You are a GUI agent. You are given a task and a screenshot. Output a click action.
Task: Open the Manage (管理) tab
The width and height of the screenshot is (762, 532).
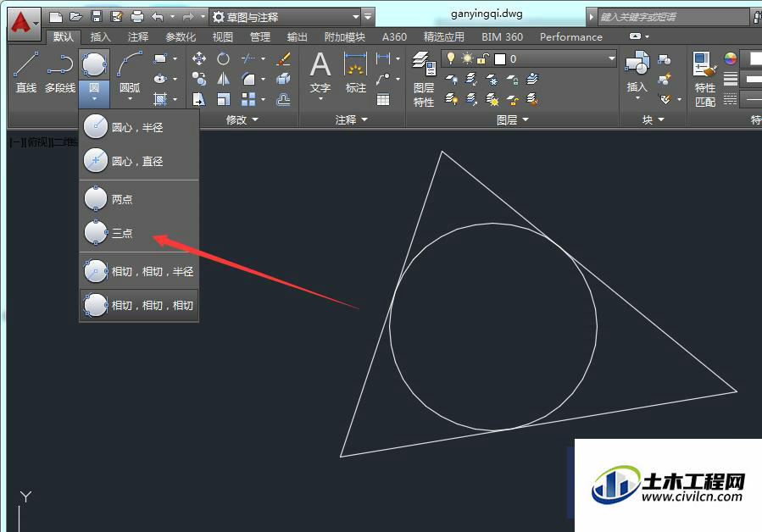[260, 37]
